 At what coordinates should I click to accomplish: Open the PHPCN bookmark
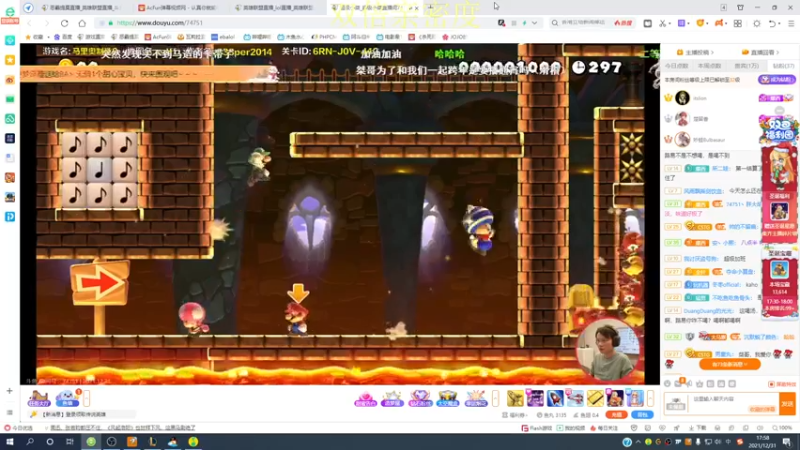point(323,37)
